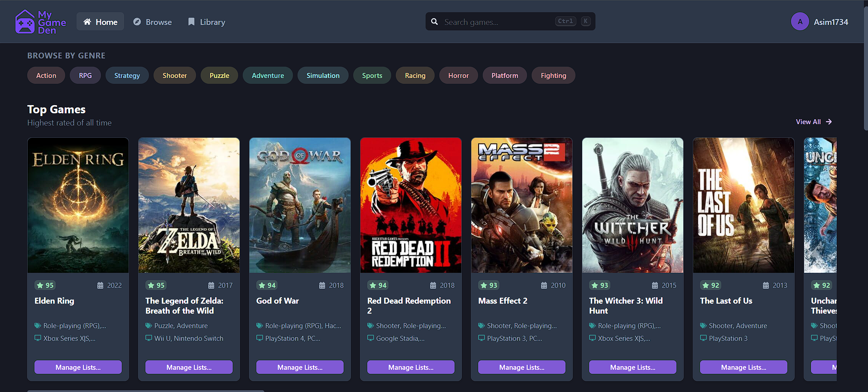Click the calendar icon beside 2022 on Elden Ring
Screen dimensions: 868x392
101,286
